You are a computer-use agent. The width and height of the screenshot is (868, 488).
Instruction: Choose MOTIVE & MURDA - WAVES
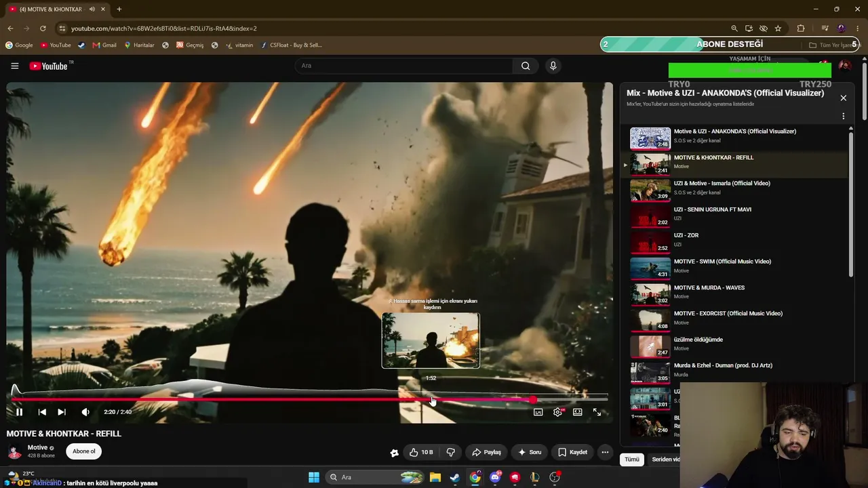point(736,293)
